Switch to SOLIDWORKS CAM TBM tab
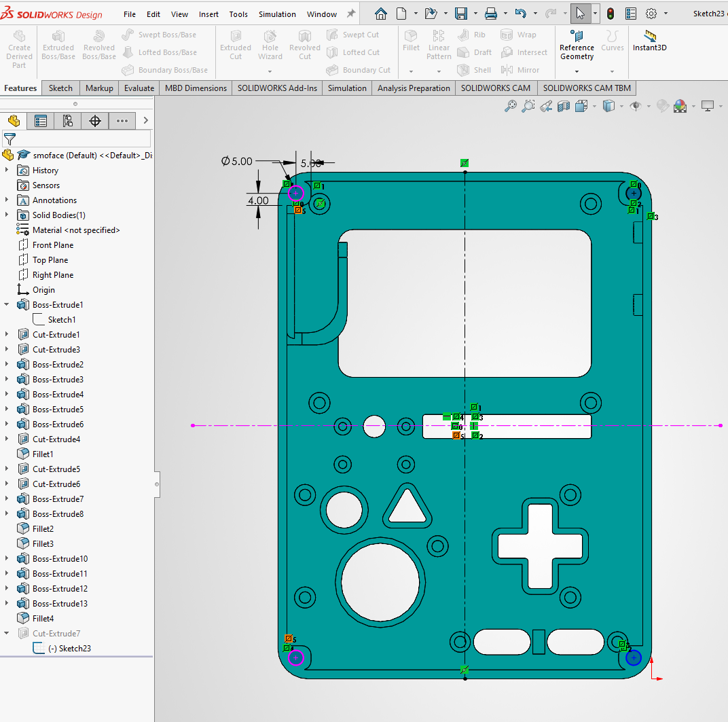 coord(586,88)
